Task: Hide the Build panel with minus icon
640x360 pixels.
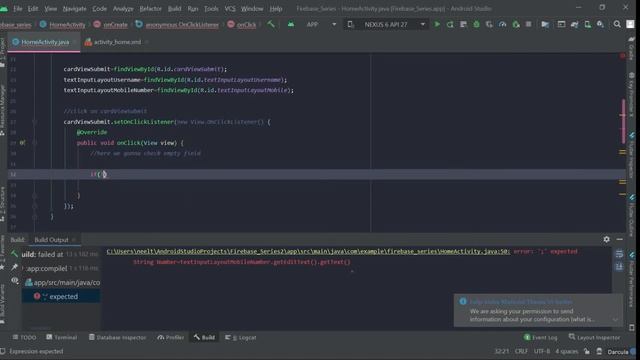Action: pyautogui.click(x=620, y=240)
